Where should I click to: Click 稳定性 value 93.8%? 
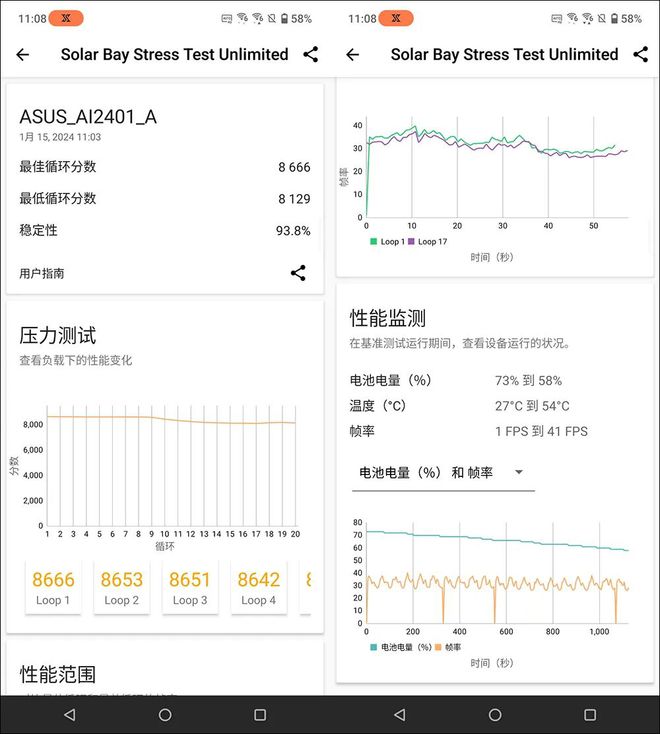(x=293, y=231)
